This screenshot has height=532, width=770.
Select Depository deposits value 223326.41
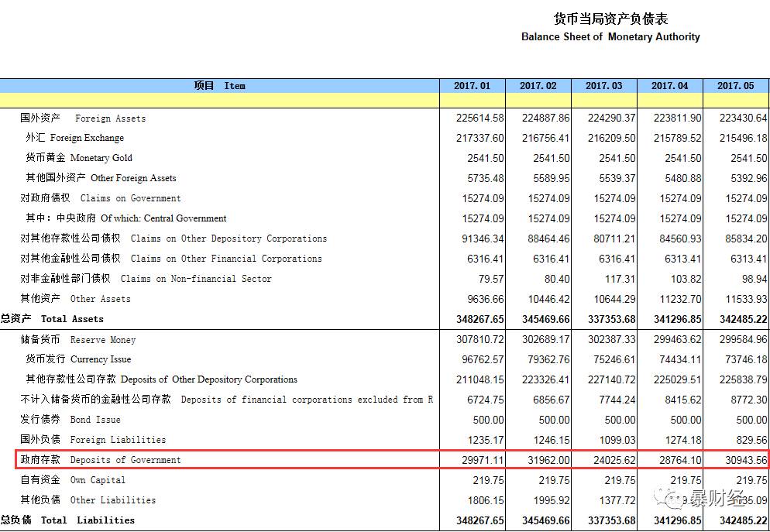pyautogui.click(x=545, y=380)
